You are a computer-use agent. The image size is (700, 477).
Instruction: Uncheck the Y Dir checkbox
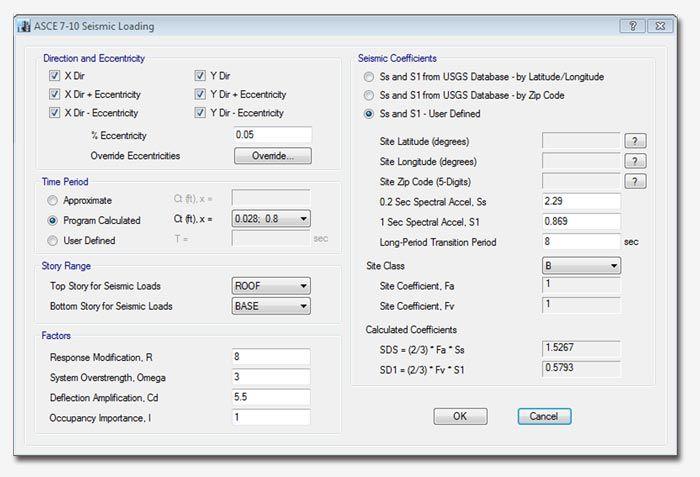pos(200,75)
